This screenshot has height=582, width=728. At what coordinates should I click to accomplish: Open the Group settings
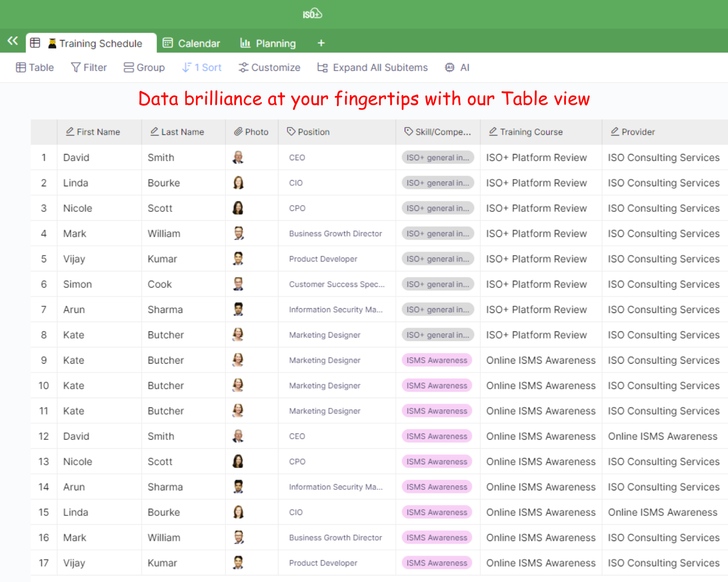(x=144, y=68)
